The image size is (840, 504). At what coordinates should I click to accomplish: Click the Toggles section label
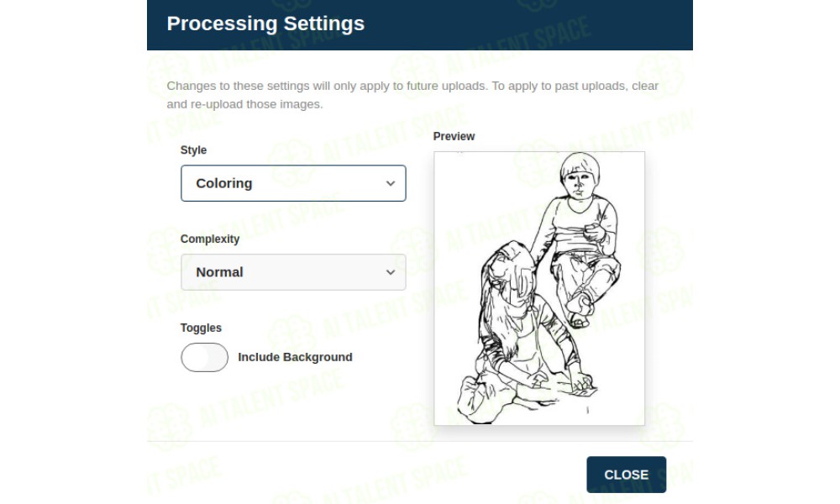(201, 328)
